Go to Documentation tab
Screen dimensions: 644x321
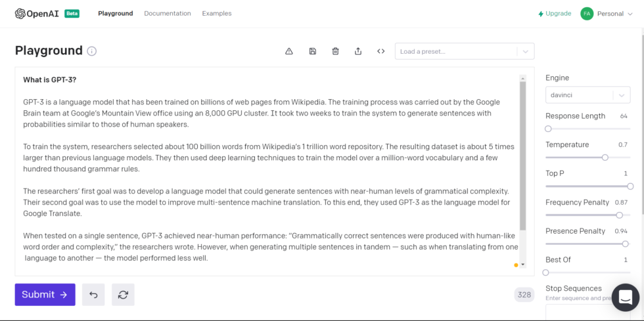168,14
